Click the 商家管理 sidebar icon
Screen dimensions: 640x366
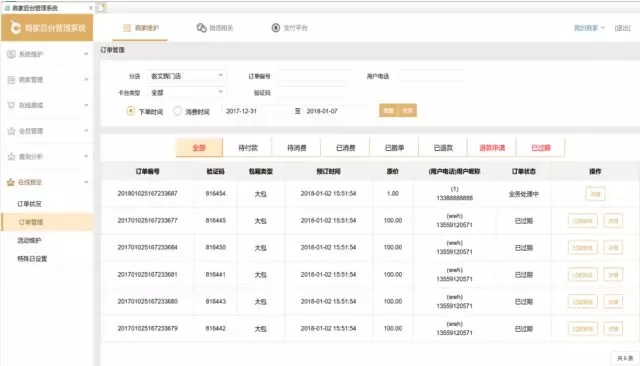pos(11,80)
